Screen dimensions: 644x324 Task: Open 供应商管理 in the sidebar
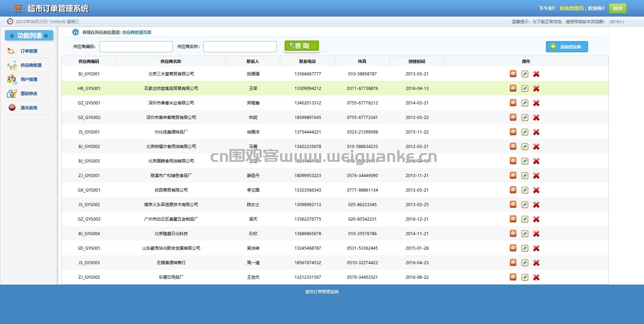coord(31,65)
